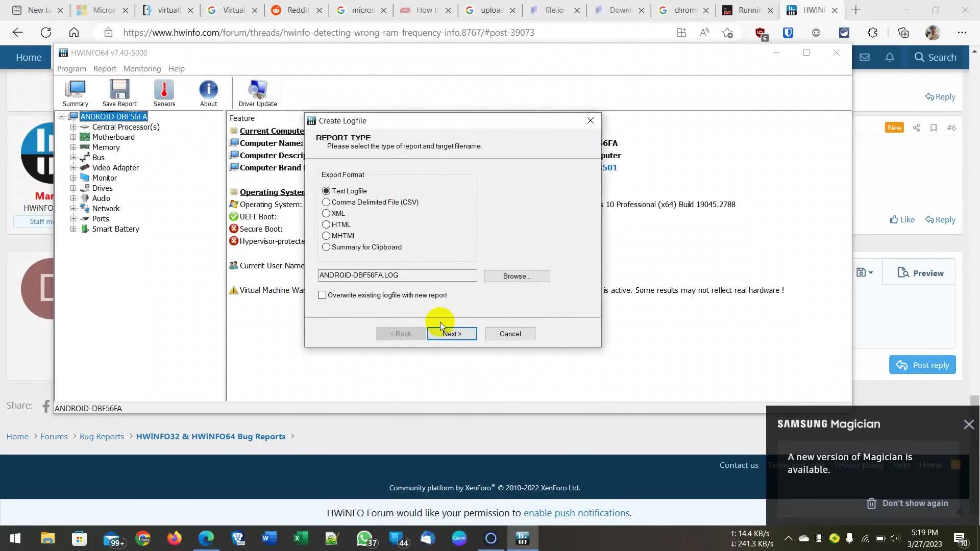Enable overwrite existing logfile option

[322, 295]
